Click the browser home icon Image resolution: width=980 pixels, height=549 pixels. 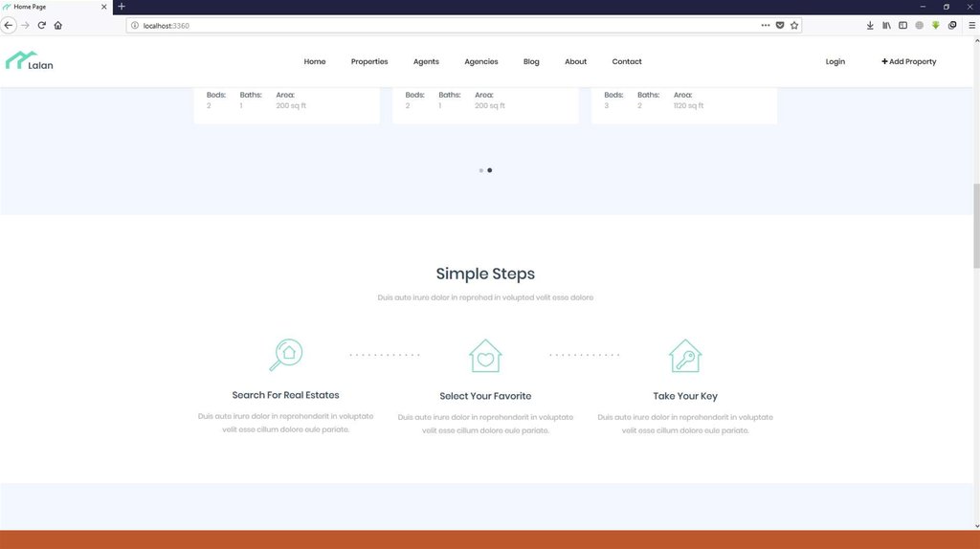click(x=58, y=25)
